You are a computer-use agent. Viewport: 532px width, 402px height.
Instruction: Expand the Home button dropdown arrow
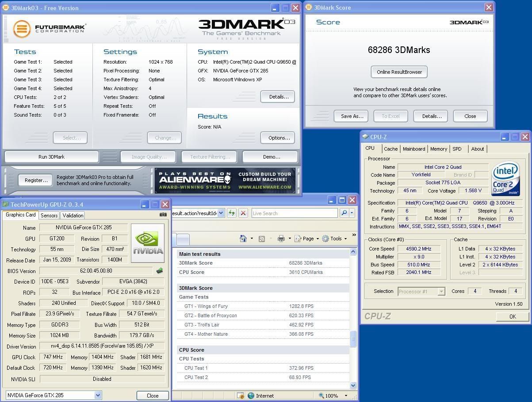click(251, 239)
